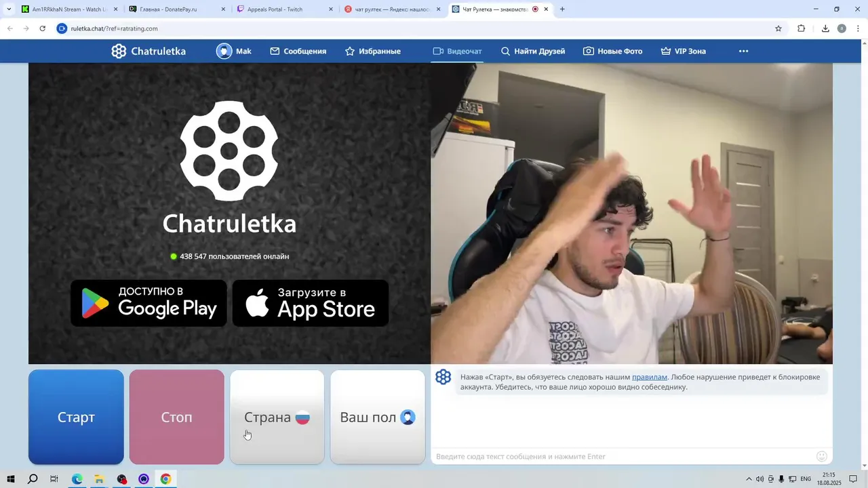This screenshot has height=488, width=868.
Task: Open the правилам rules link
Action: (649, 377)
